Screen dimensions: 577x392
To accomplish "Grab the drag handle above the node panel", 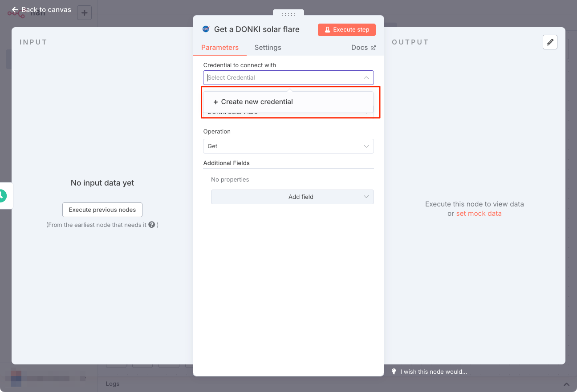I will tap(288, 14).
